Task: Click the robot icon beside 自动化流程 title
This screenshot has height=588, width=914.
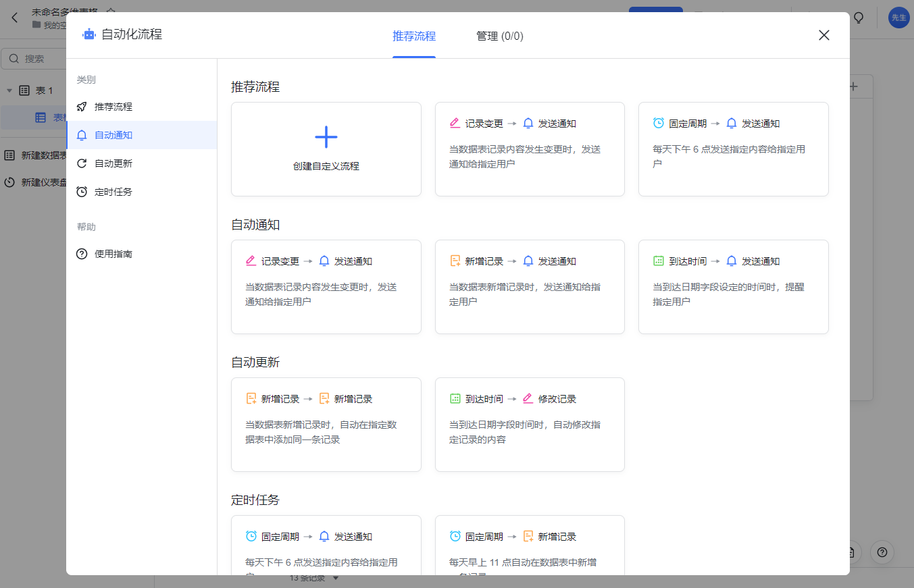Action: click(x=89, y=34)
